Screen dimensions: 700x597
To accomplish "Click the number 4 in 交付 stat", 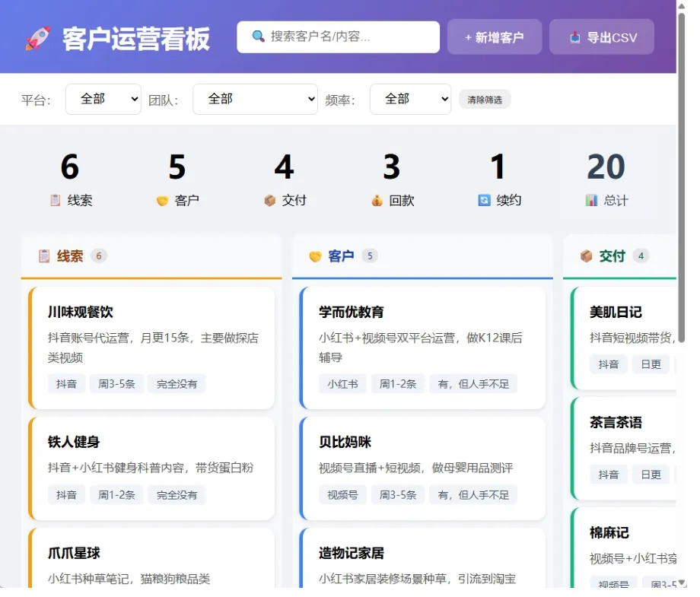I will 285,167.
